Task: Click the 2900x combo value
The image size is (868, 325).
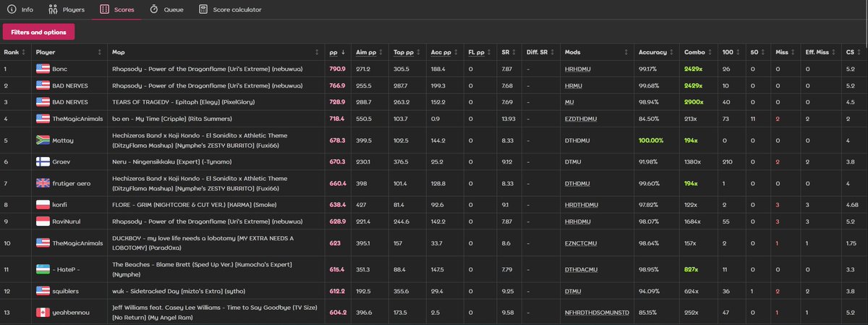Action: tap(694, 102)
